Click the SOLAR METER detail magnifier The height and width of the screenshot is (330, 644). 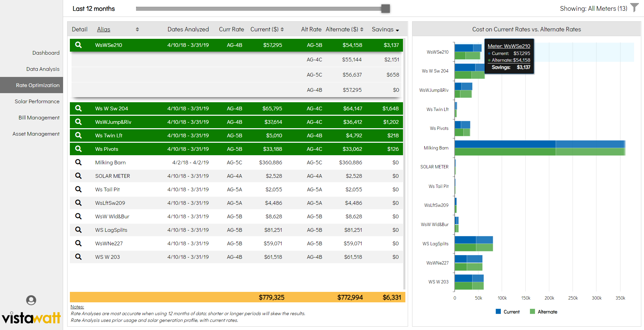(x=78, y=176)
